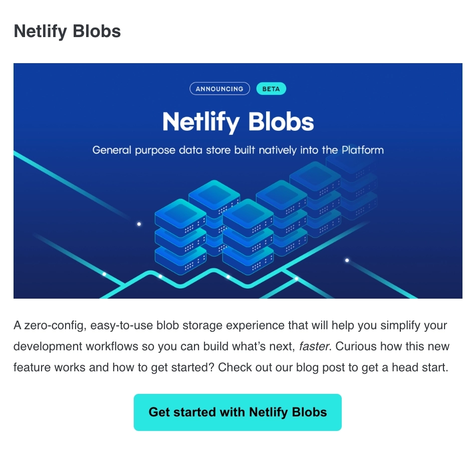Click the white space below the button
Viewport: 476px width, 454px height.
238,443
